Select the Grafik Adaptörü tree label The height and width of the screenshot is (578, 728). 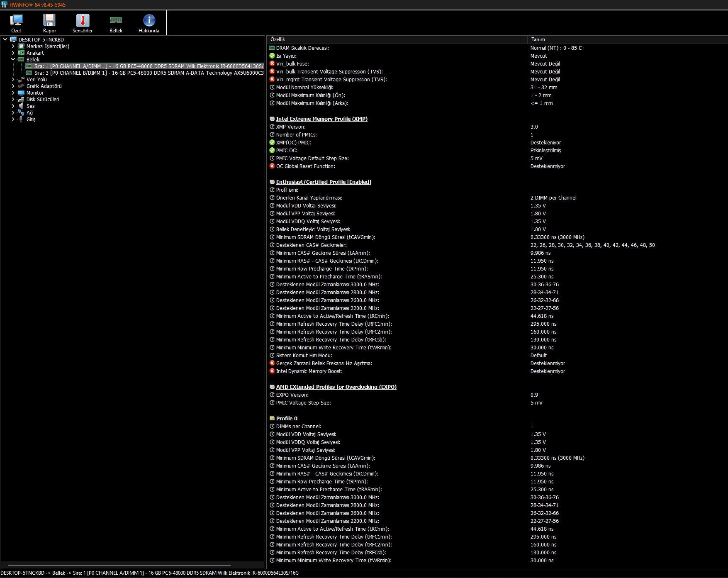click(44, 86)
